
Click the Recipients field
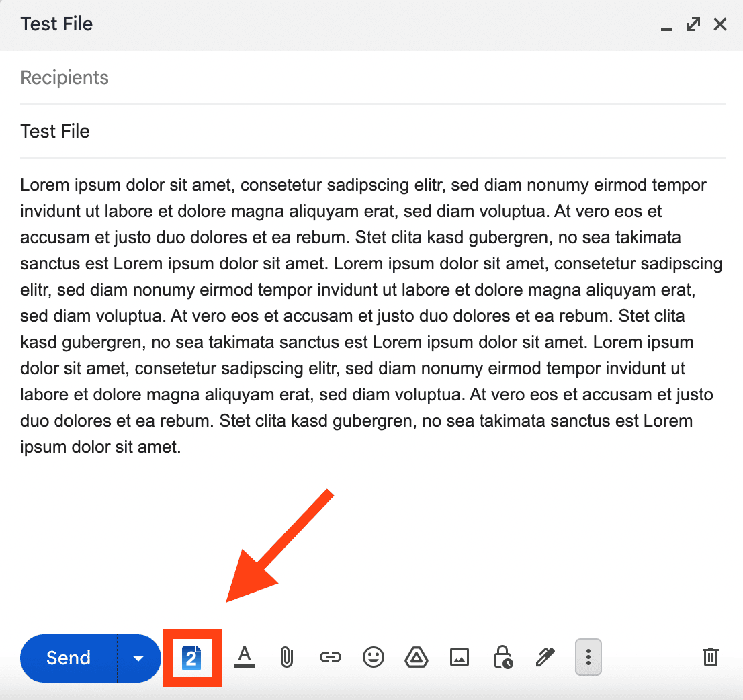tap(372, 78)
